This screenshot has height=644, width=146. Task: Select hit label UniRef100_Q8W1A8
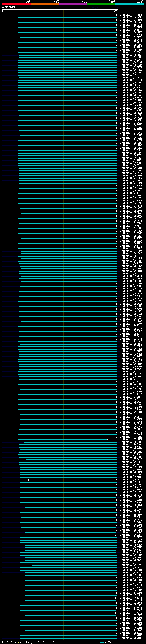pyautogui.click(x=131, y=638)
